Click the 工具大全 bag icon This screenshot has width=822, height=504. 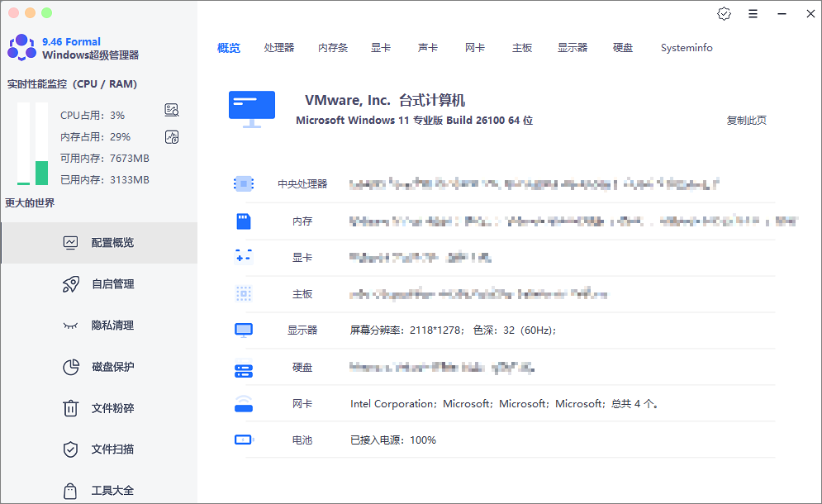coord(70,491)
